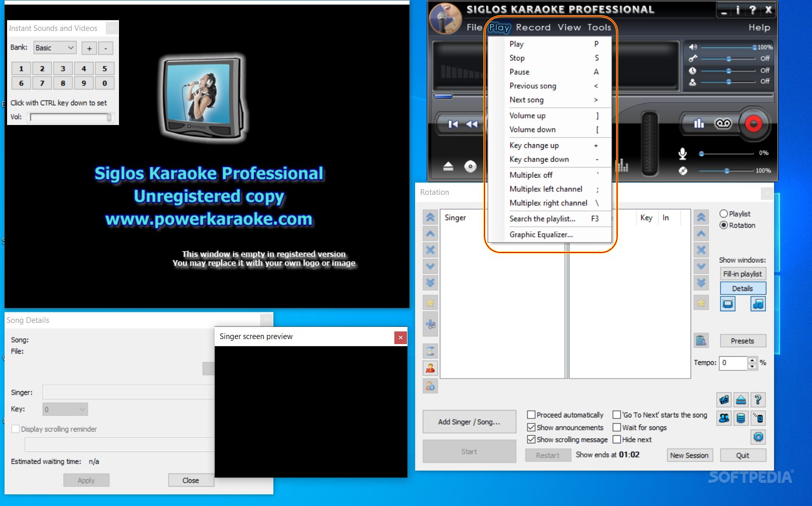Viewport: 812px width, 506px height.
Task: Select Next song in Play menu
Action: pyautogui.click(x=549, y=100)
